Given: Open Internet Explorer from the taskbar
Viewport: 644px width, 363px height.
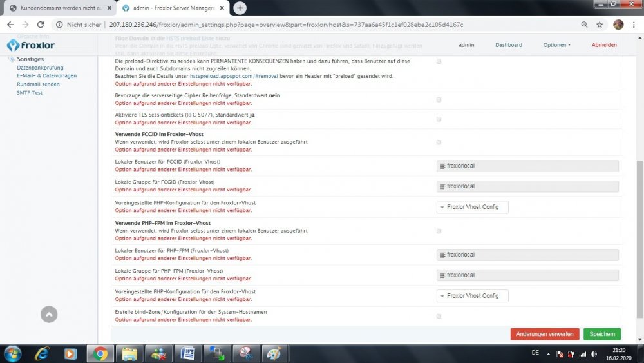Looking at the screenshot, I should [42, 354].
